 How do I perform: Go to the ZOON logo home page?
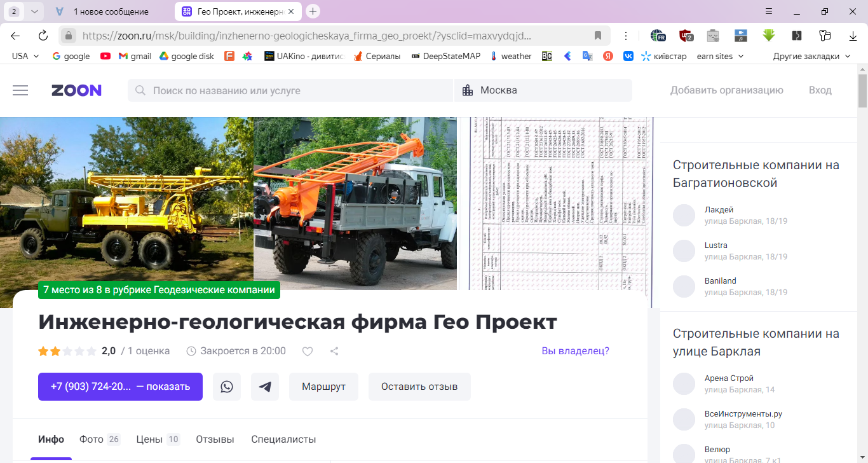click(x=76, y=90)
